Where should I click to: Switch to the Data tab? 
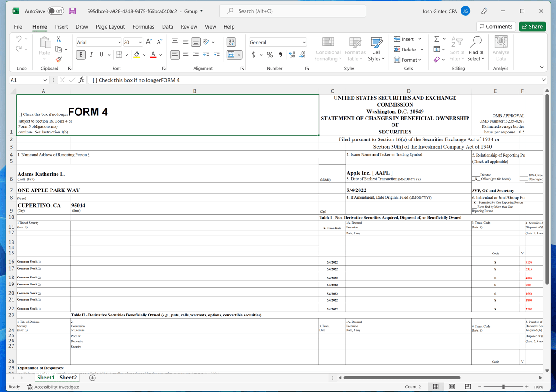coord(168,27)
